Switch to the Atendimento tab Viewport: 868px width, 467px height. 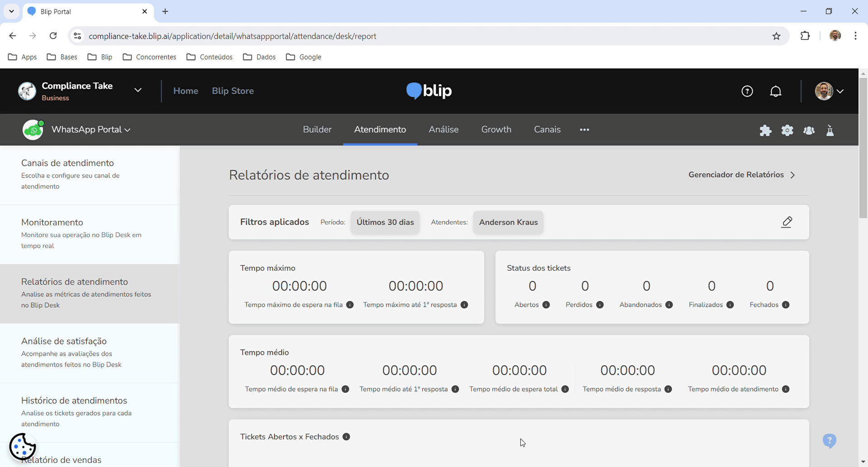(380, 129)
